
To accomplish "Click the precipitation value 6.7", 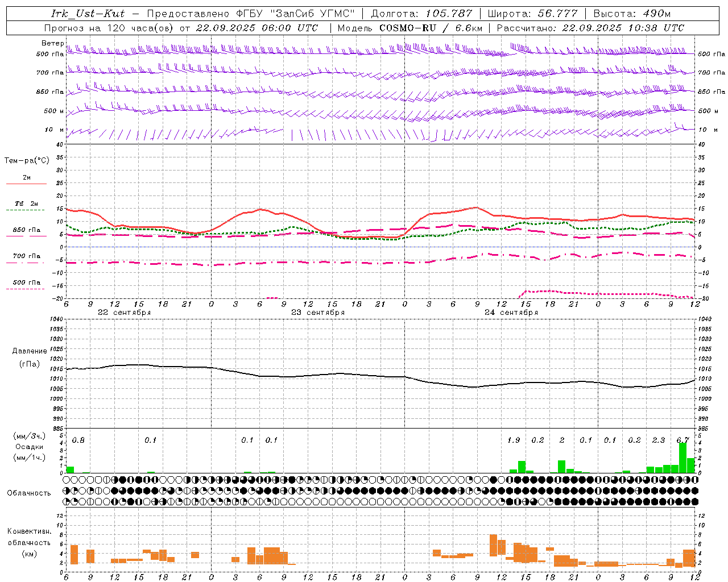I will (x=683, y=440).
